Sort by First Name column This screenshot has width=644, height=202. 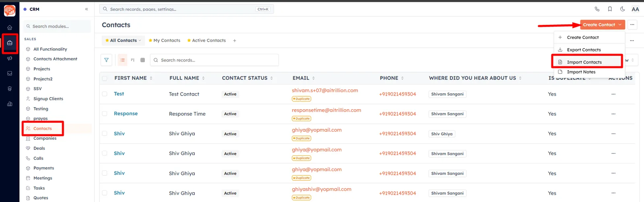151,78
